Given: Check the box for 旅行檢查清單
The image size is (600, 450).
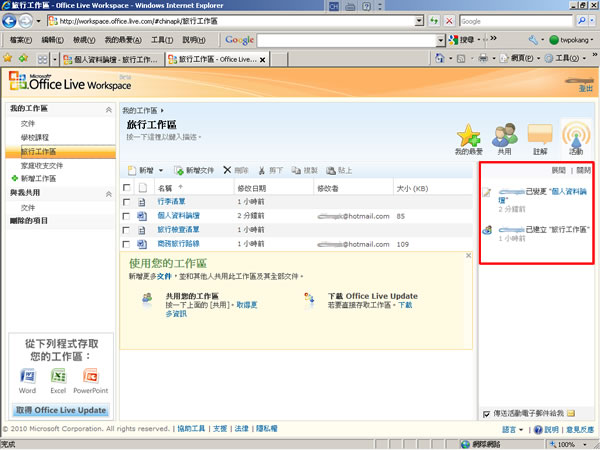Looking at the screenshot, I should click(x=126, y=230).
